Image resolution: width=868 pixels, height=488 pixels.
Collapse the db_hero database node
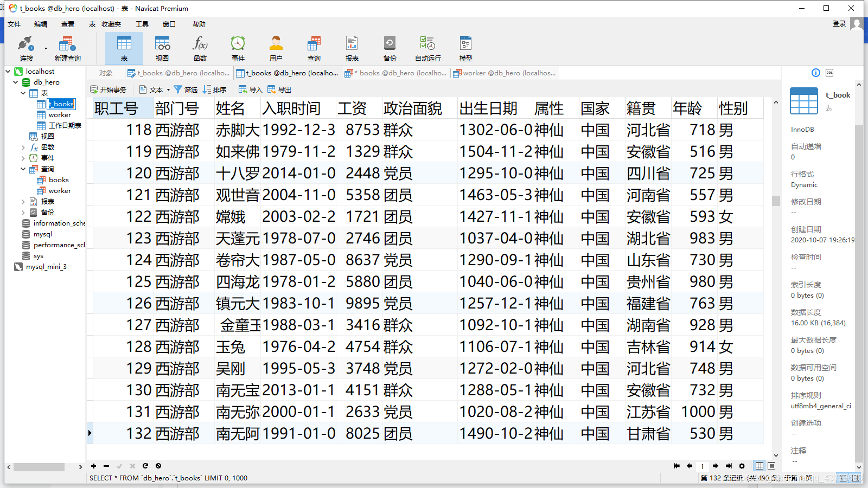pos(16,82)
